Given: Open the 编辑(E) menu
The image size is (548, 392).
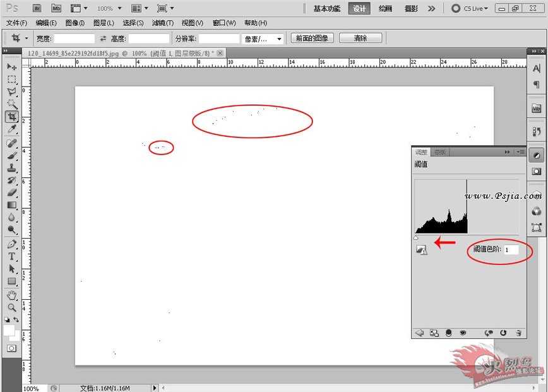Looking at the screenshot, I should [x=46, y=23].
